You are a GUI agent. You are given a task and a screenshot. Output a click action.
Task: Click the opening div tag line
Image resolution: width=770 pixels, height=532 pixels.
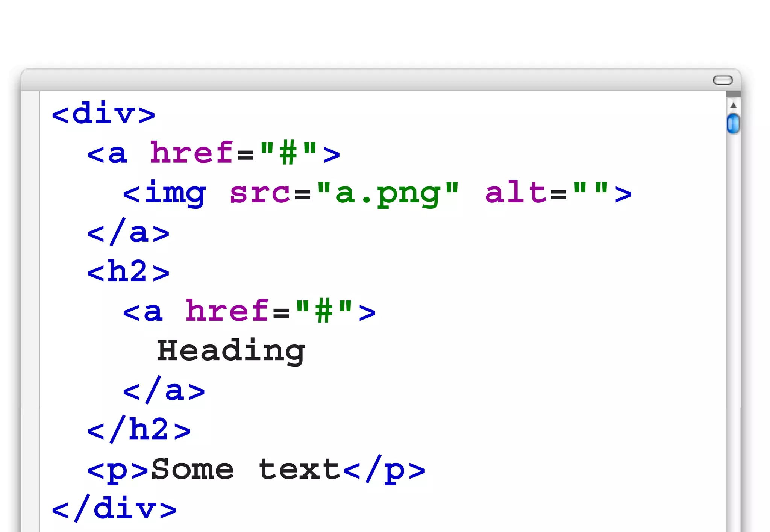(103, 113)
